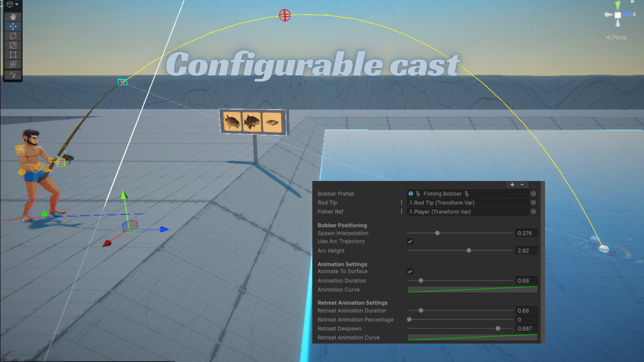Viewport: 644px width, 362px height.
Task: Select the View (hand) tool
Action: click(x=13, y=17)
